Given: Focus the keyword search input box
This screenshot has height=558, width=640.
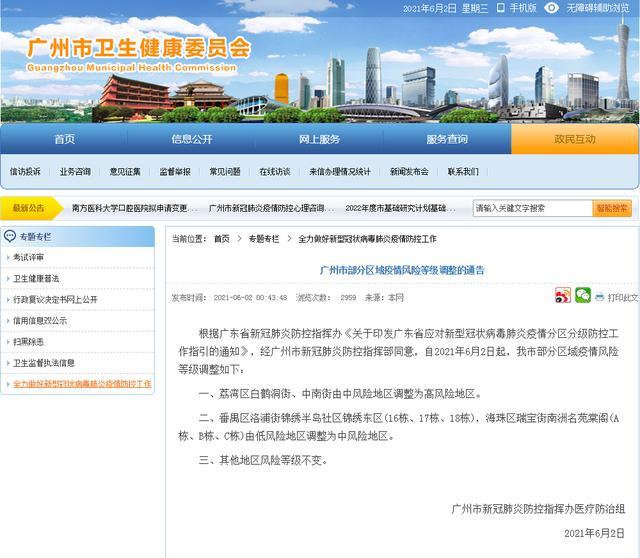Looking at the screenshot, I should click(x=531, y=208).
